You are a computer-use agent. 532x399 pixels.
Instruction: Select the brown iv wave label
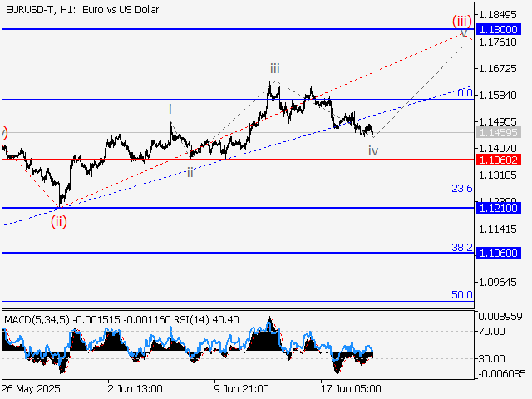(x=374, y=150)
